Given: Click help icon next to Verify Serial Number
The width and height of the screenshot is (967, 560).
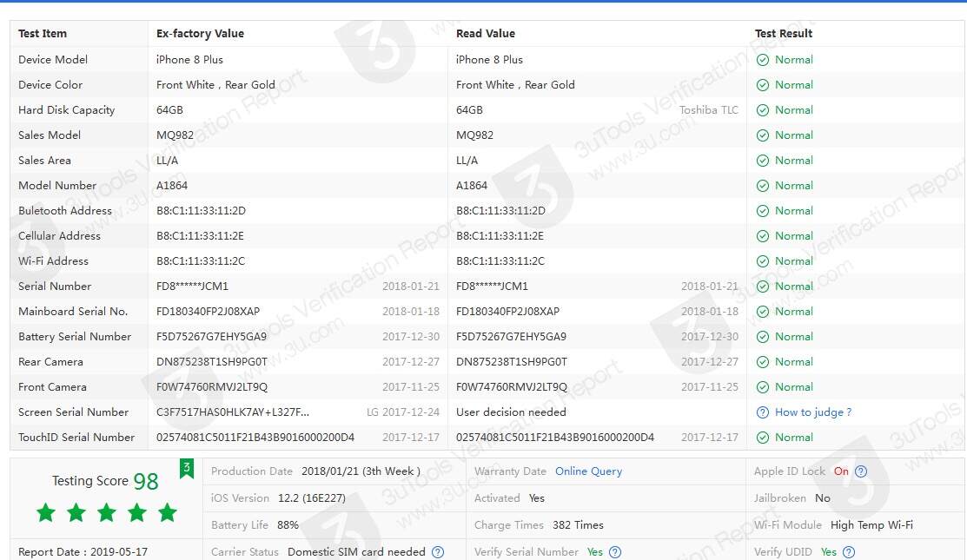Looking at the screenshot, I should (615, 552).
